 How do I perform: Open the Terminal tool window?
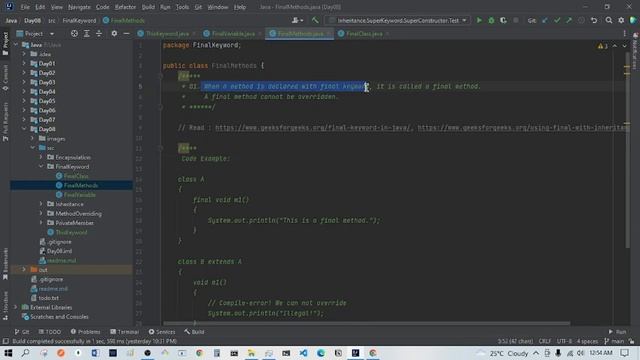pos(124,332)
